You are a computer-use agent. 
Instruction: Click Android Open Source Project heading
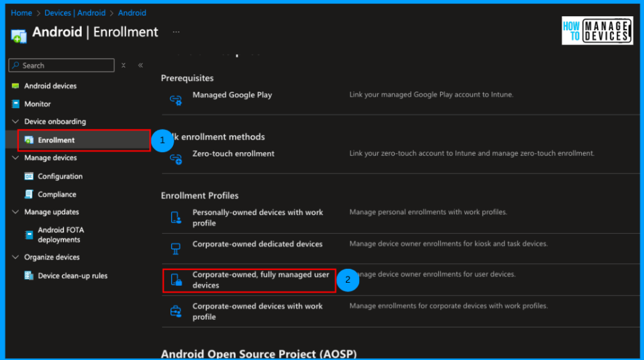coord(258,354)
